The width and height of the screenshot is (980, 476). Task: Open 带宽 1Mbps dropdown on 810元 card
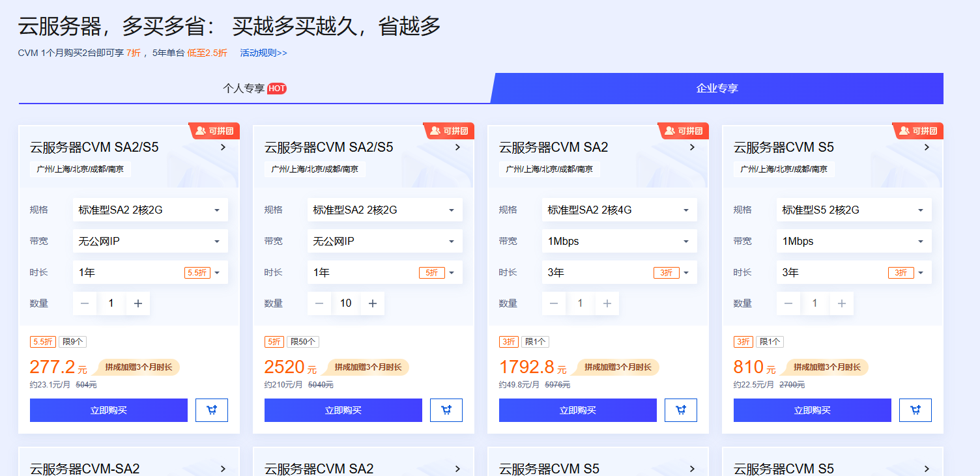854,241
